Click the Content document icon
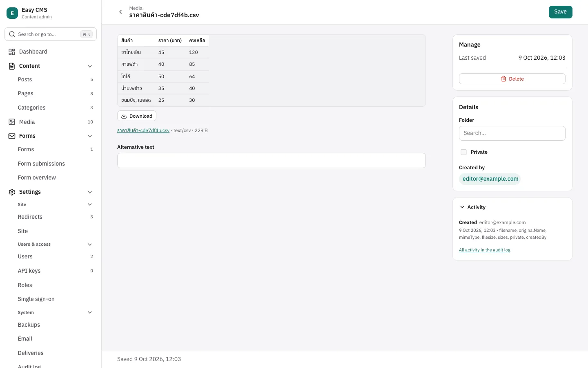This screenshot has width=588, height=368. [12, 66]
